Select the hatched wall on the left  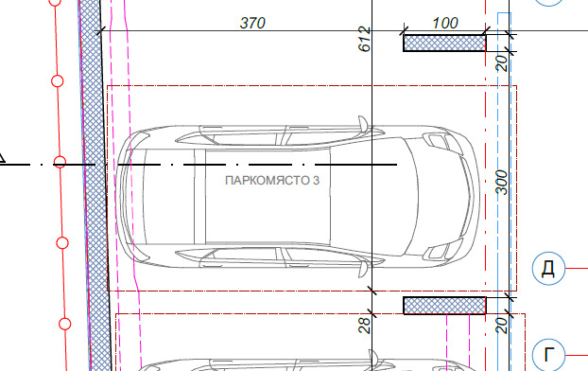(95, 185)
